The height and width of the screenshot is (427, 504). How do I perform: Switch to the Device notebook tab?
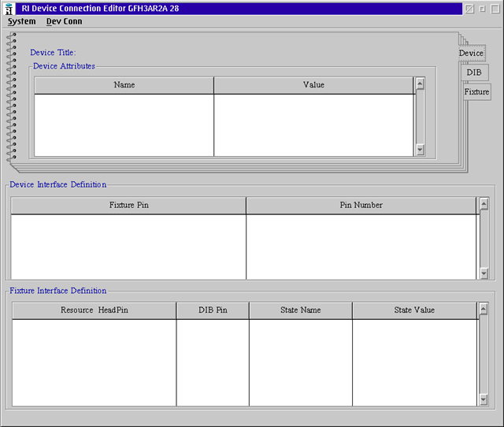471,53
